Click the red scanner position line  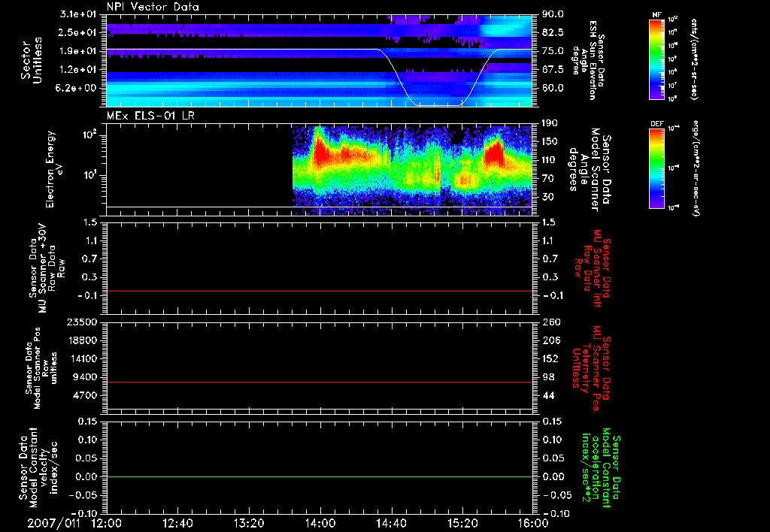tap(320, 382)
